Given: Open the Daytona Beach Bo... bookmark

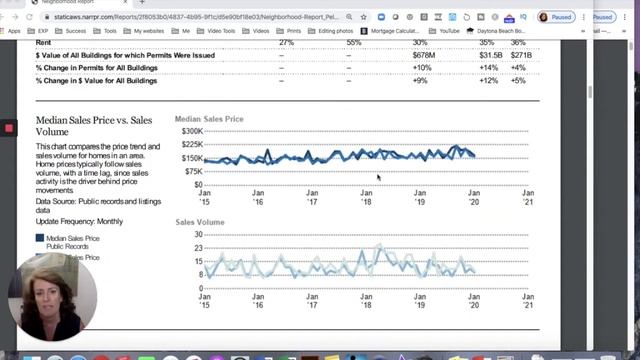Looking at the screenshot, I should (496, 31).
